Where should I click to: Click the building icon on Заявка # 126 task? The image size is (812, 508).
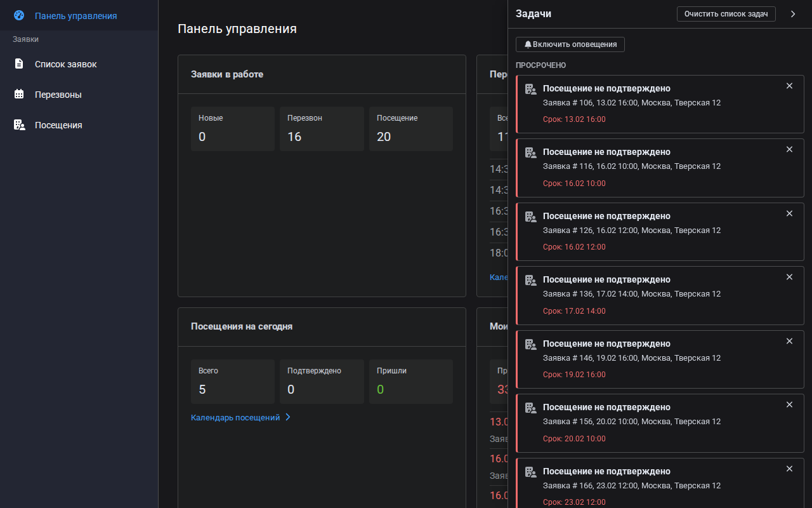(x=531, y=217)
